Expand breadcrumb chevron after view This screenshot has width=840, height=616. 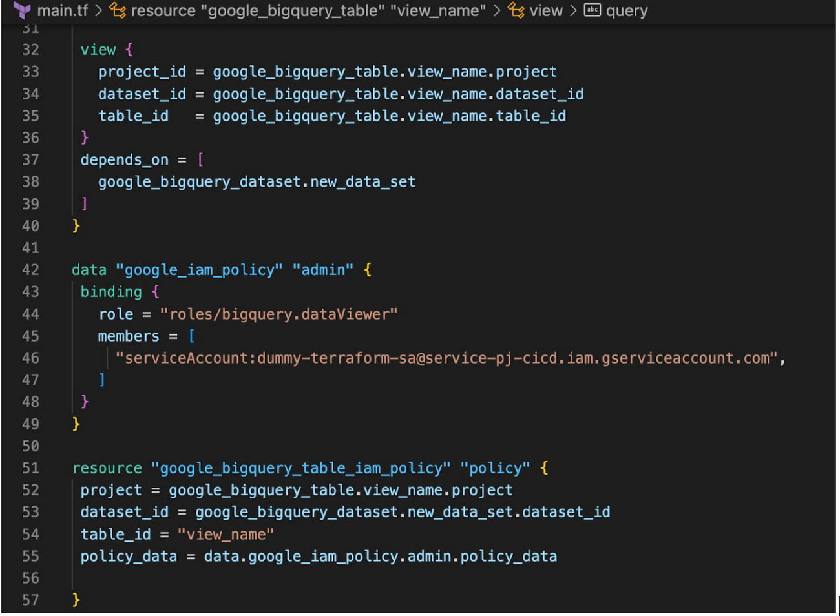573,10
